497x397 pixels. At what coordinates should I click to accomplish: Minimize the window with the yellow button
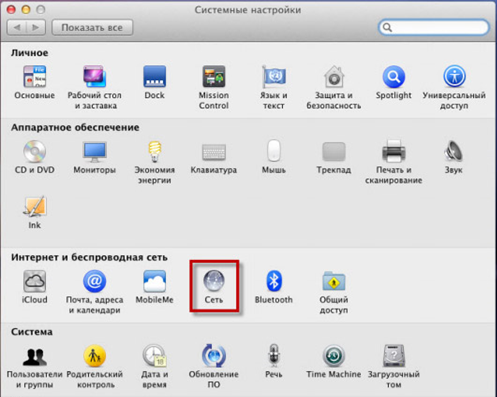coord(26,9)
